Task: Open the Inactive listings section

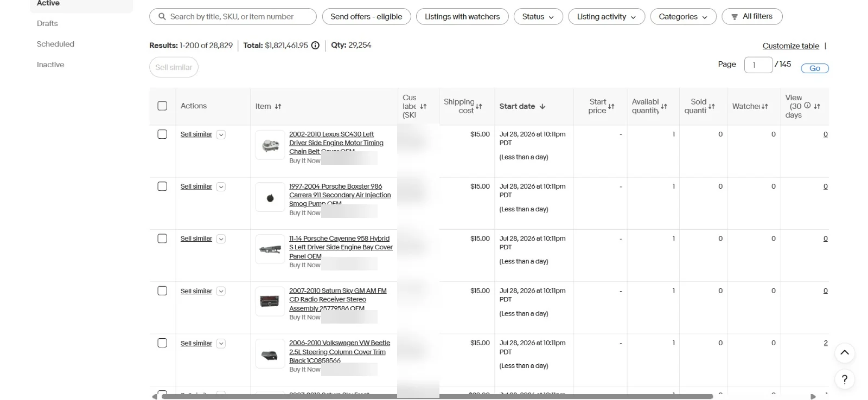Action: tap(50, 65)
